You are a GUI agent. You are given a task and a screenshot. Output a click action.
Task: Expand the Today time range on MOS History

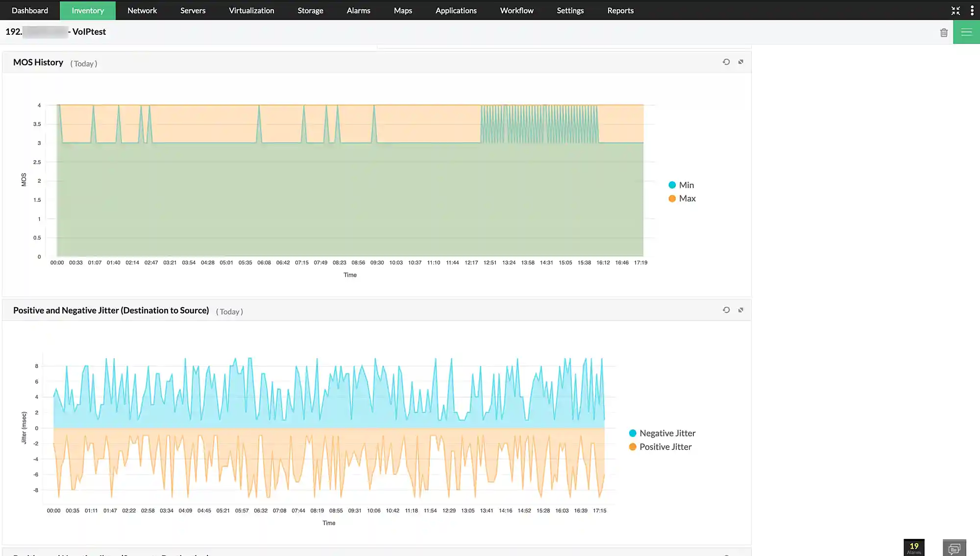(84, 63)
